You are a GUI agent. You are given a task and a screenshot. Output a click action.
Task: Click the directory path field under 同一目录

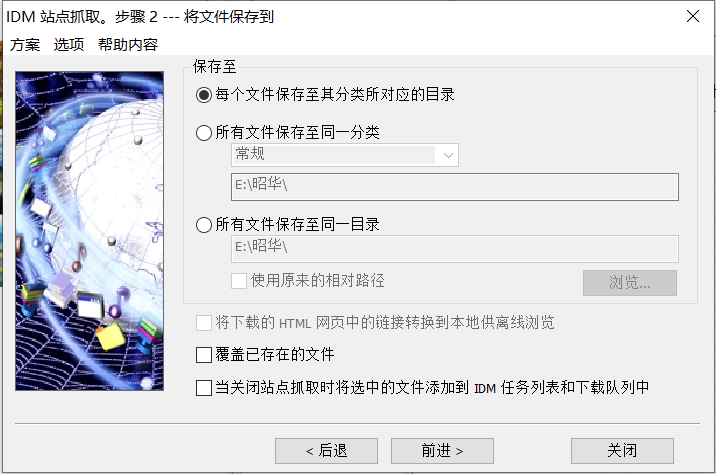click(x=455, y=248)
